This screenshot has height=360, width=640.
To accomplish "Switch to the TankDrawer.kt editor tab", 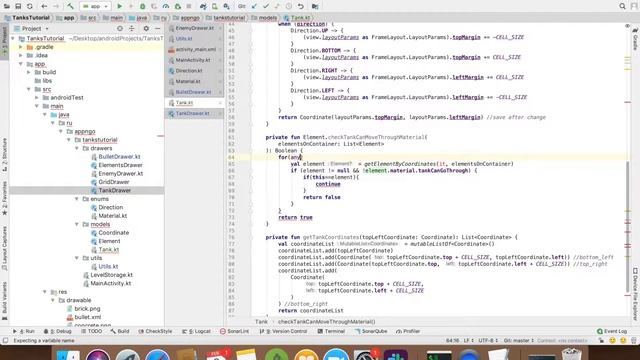I will [x=194, y=113].
